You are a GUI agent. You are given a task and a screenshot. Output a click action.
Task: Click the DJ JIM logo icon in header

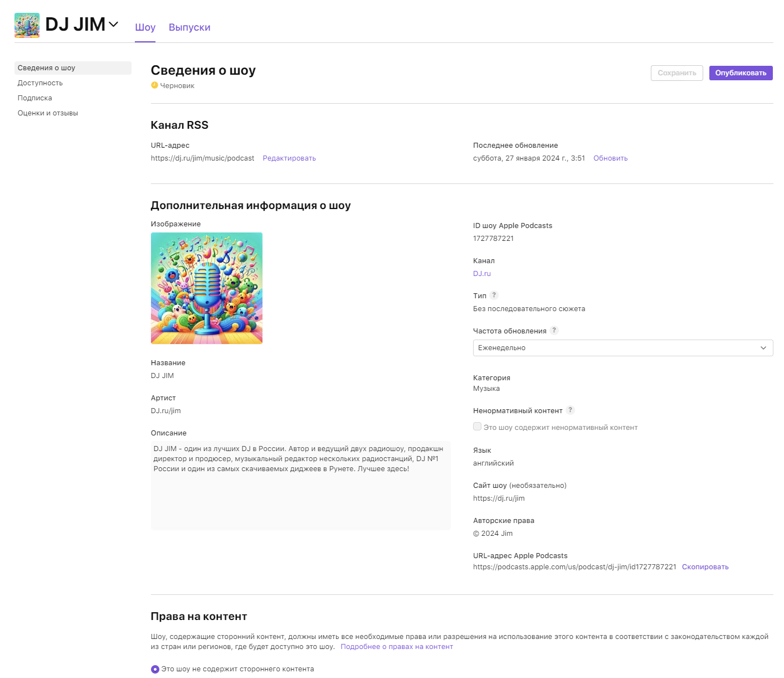27,25
